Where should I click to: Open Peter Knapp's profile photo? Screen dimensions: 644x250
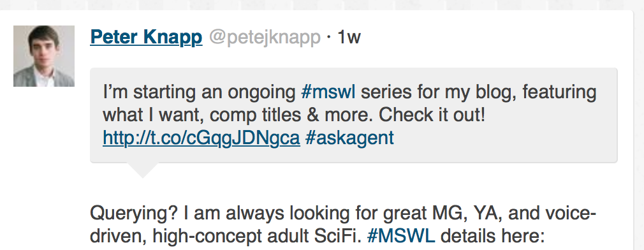(44, 56)
